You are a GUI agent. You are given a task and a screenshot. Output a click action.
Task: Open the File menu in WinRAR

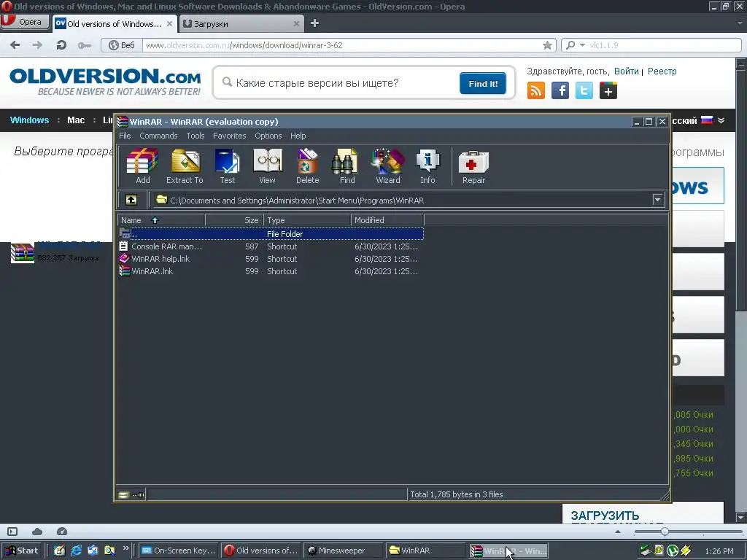pos(125,136)
